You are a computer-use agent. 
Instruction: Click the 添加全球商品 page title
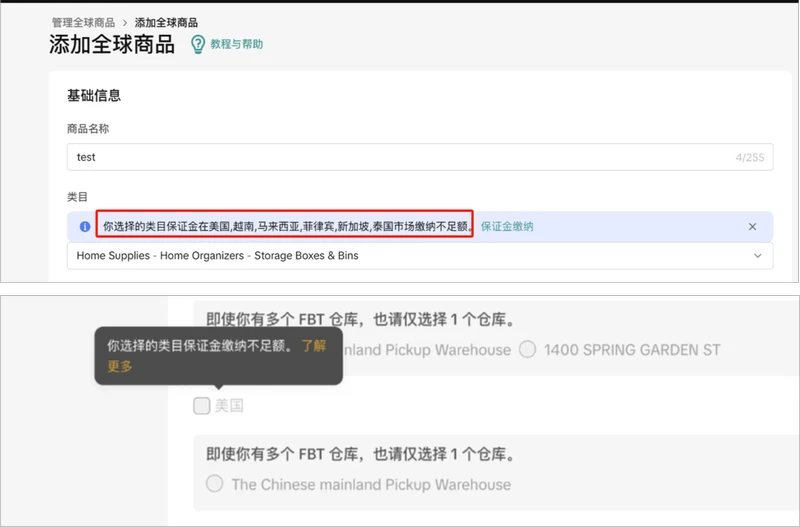coord(111,45)
